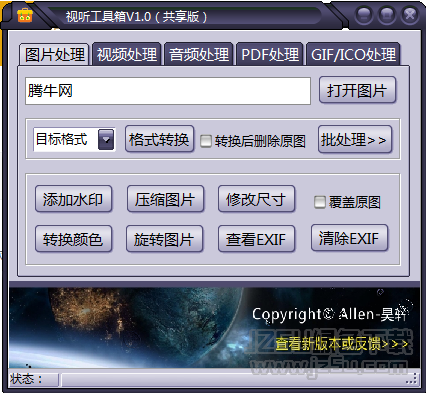Click the 旋转图片 button
The width and height of the screenshot is (426, 393).
(164, 239)
